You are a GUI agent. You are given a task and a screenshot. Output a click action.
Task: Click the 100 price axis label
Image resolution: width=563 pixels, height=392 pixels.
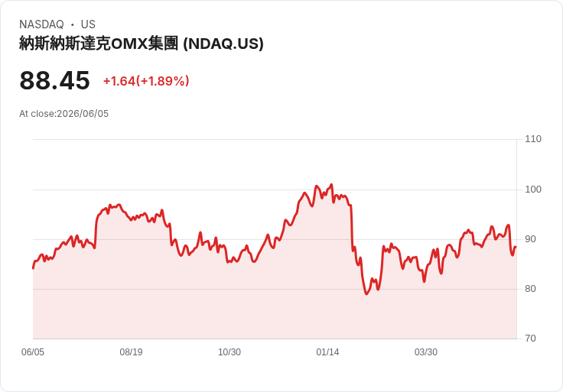click(533, 190)
